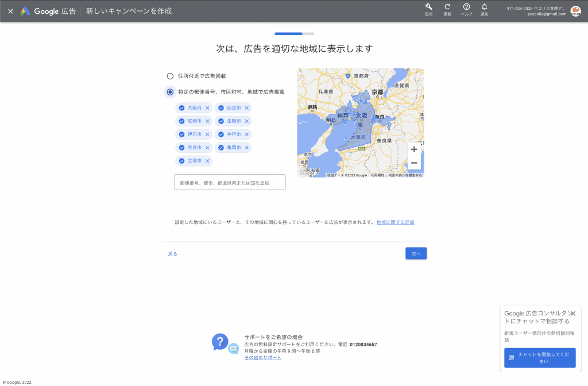Click the Google logo on the map
This screenshot has width=588, height=386.
click(310, 173)
